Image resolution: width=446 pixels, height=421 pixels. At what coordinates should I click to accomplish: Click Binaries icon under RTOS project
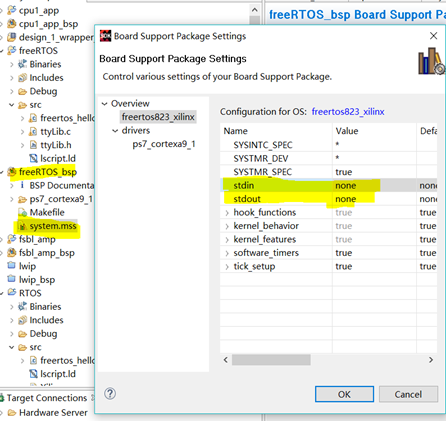click(x=22, y=306)
